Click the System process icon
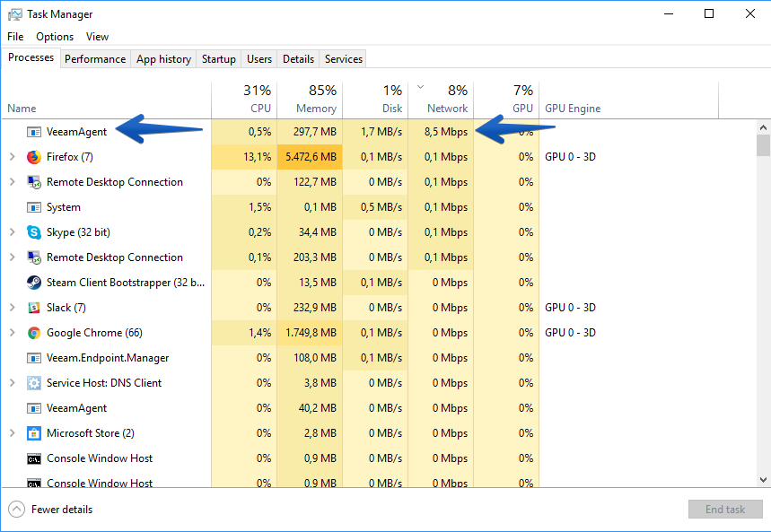 coord(34,207)
